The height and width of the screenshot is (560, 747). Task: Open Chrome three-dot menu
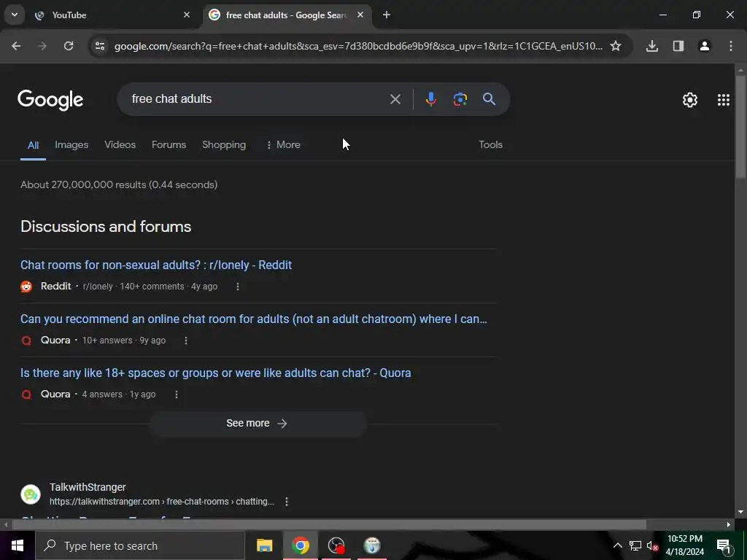coord(731,46)
